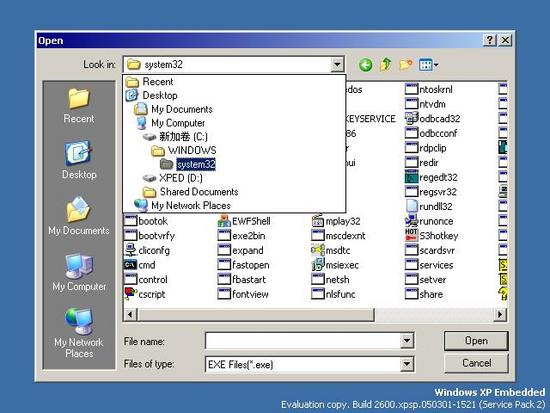Click the Open button
The height and width of the screenshot is (413, 550).
(x=476, y=341)
